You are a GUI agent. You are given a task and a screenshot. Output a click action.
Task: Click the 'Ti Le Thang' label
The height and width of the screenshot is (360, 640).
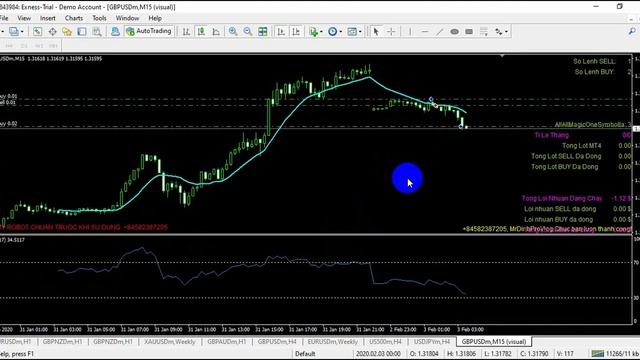(551, 135)
